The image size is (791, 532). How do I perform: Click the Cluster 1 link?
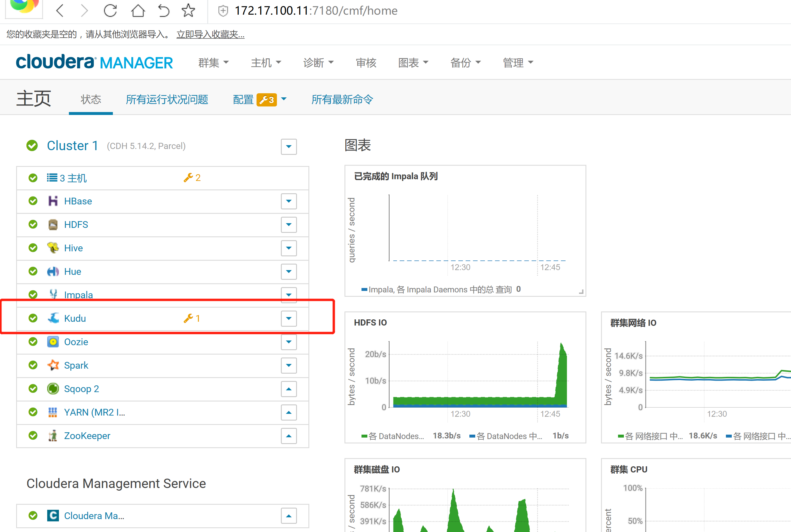[73, 145]
